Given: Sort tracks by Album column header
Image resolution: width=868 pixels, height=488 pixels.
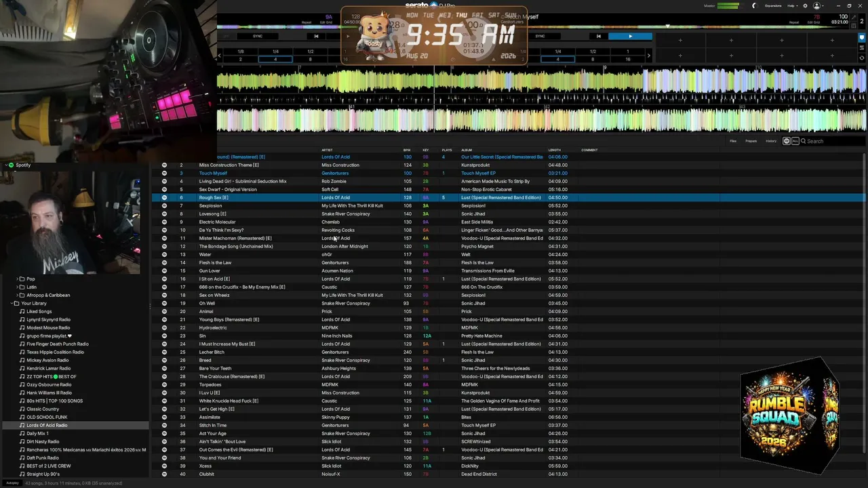Looking at the screenshot, I should click(467, 150).
